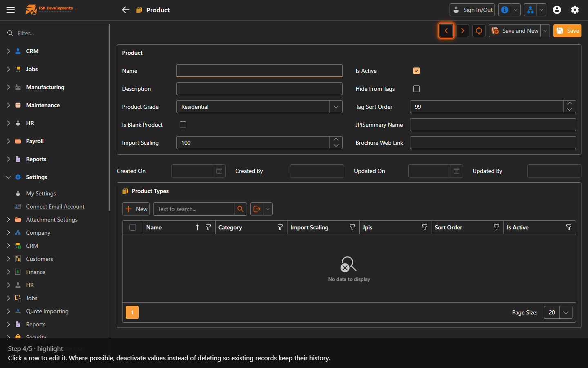Open the Page Size dropdown
588x368 pixels.
[x=566, y=312]
